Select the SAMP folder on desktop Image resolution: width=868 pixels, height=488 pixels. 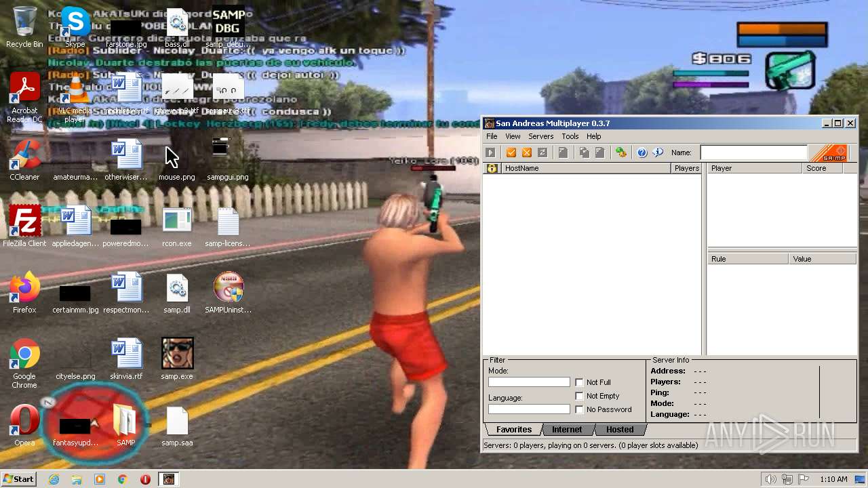pos(125,426)
